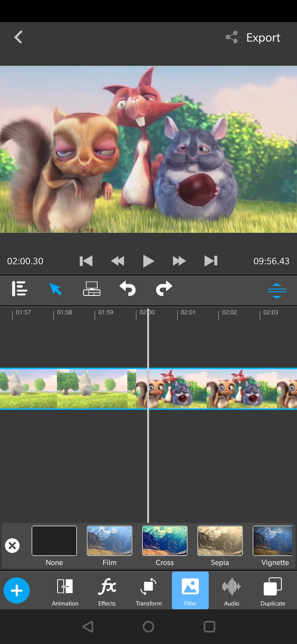This screenshot has width=297, height=644.
Task: Open the layers arrangement icon
Action: coord(92,289)
